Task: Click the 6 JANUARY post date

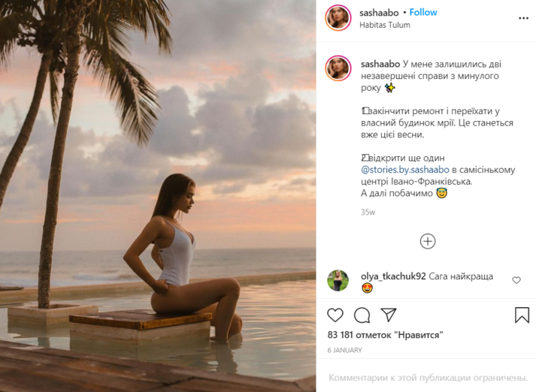Action: [x=344, y=350]
